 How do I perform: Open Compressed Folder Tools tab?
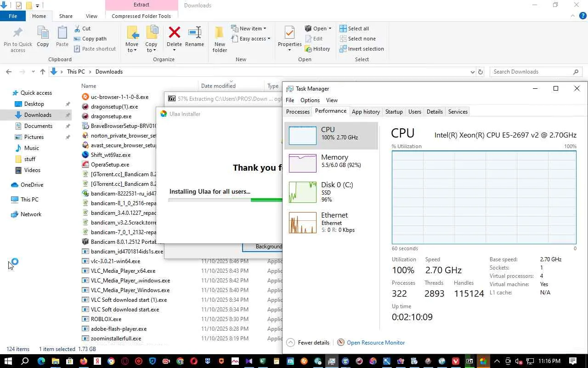pyautogui.click(x=141, y=16)
